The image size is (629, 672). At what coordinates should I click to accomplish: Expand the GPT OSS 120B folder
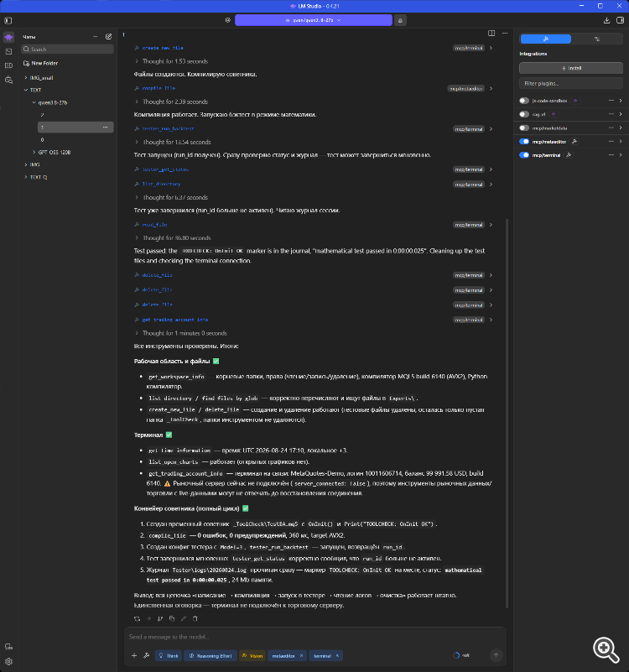click(x=54, y=152)
